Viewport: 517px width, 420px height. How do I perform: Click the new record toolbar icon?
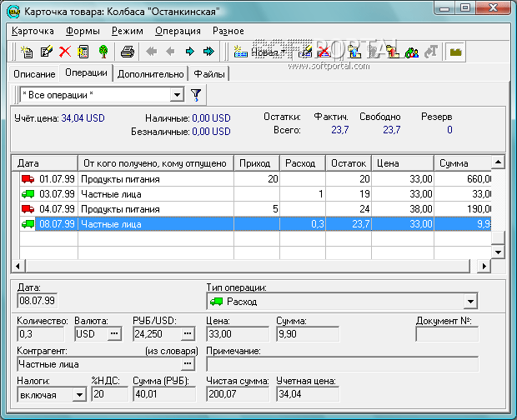(x=27, y=52)
